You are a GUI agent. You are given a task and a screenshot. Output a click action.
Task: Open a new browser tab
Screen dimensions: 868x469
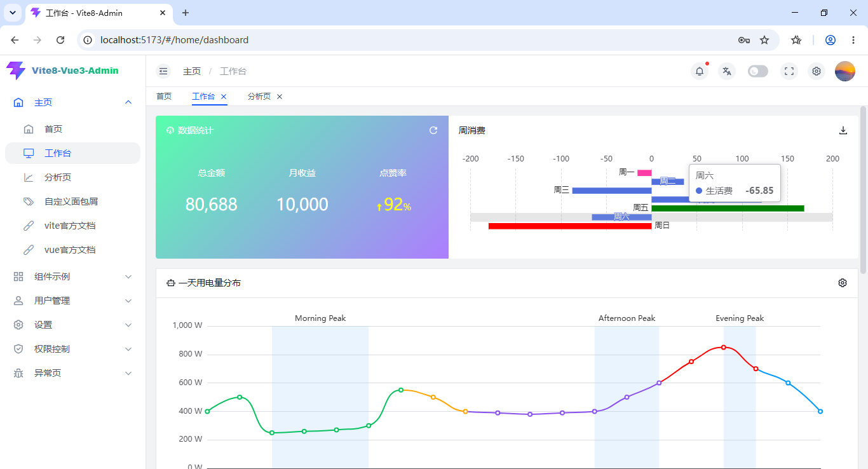pyautogui.click(x=186, y=13)
